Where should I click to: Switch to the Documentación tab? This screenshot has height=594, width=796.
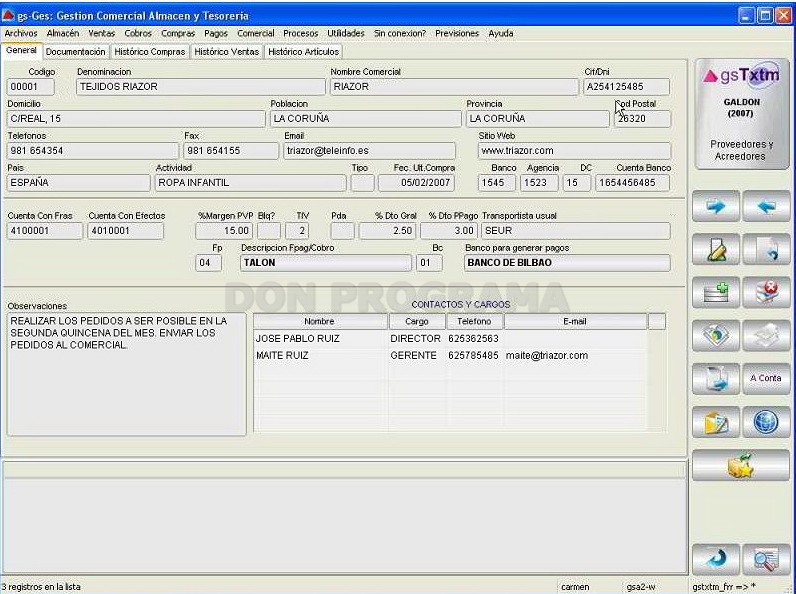click(x=75, y=52)
